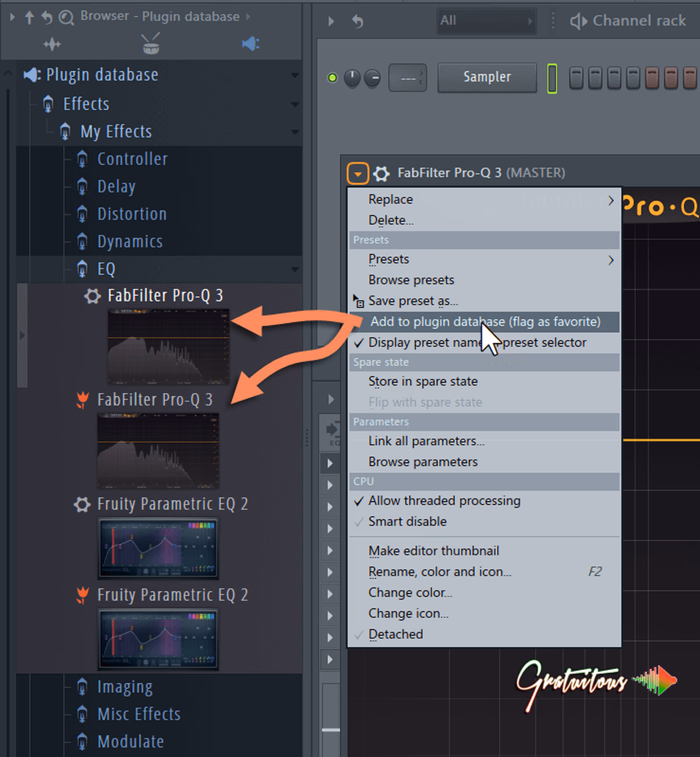Select Link all parameters menu entry
Viewport: 700px width, 757px height.
[x=484, y=441]
